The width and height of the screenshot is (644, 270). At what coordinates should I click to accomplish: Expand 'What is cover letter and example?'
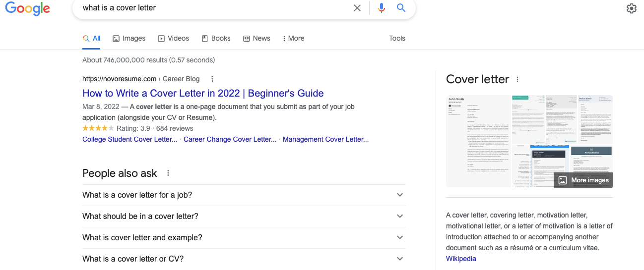(x=244, y=238)
